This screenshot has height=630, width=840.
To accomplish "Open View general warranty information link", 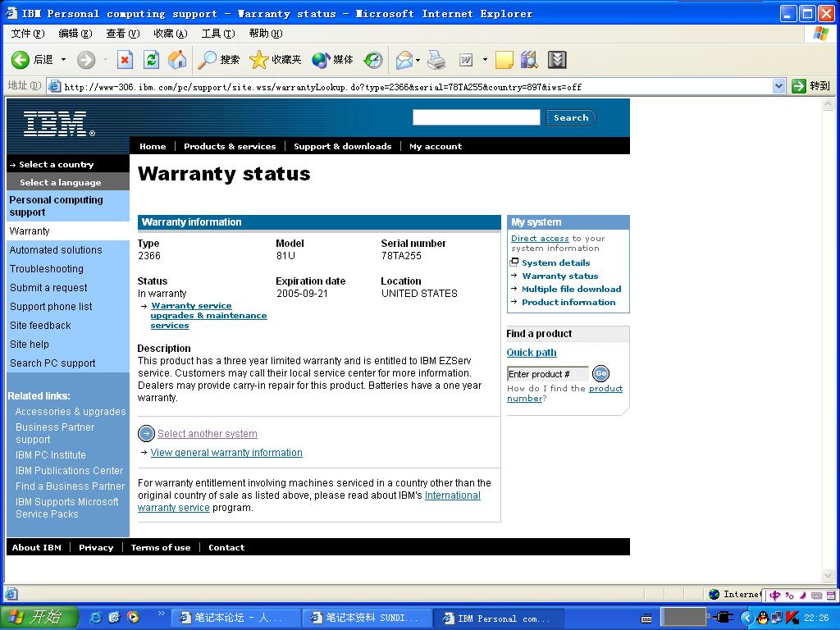I will 226,453.
